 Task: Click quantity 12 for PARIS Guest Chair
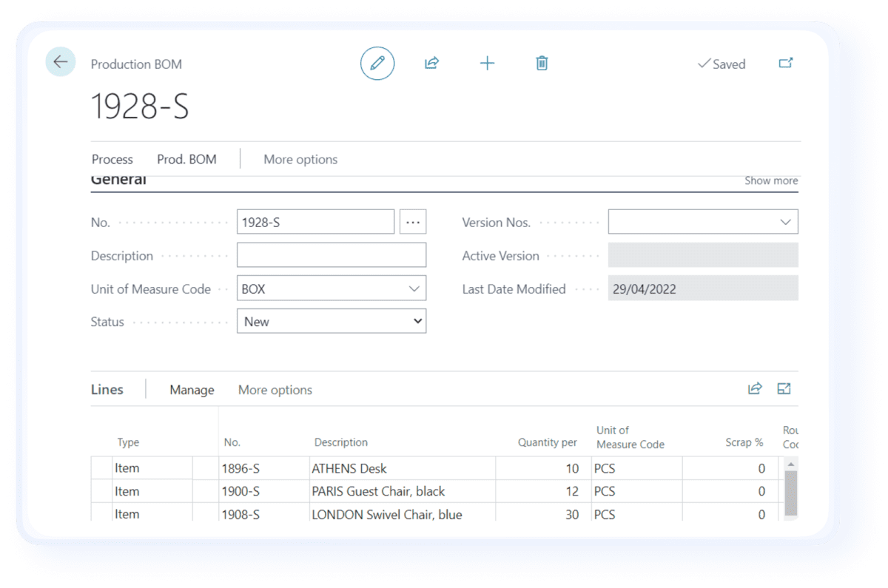(543, 491)
